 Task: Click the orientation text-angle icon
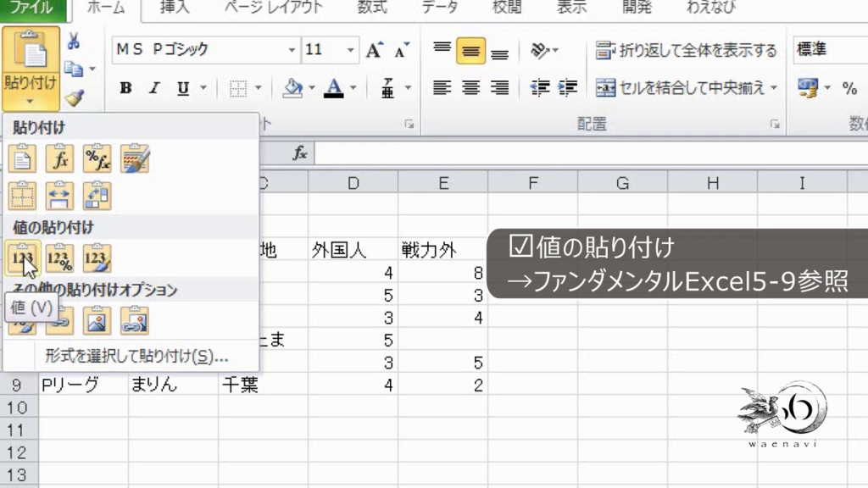point(539,50)
